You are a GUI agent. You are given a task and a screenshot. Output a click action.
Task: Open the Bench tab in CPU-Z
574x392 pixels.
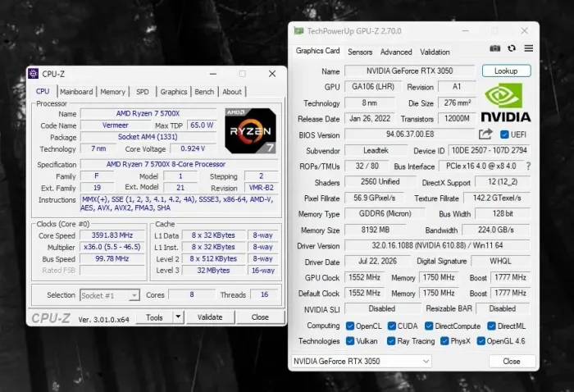(204, 92)
